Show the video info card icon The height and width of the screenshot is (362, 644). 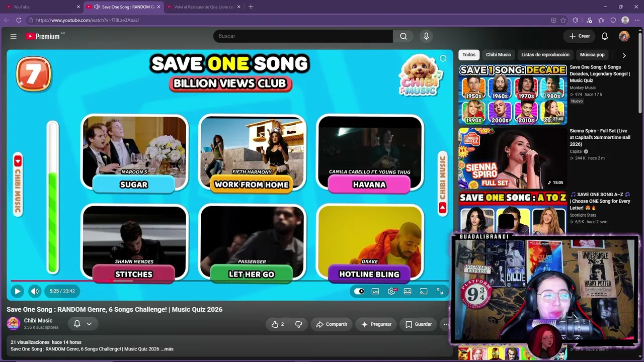pos(443,58)
